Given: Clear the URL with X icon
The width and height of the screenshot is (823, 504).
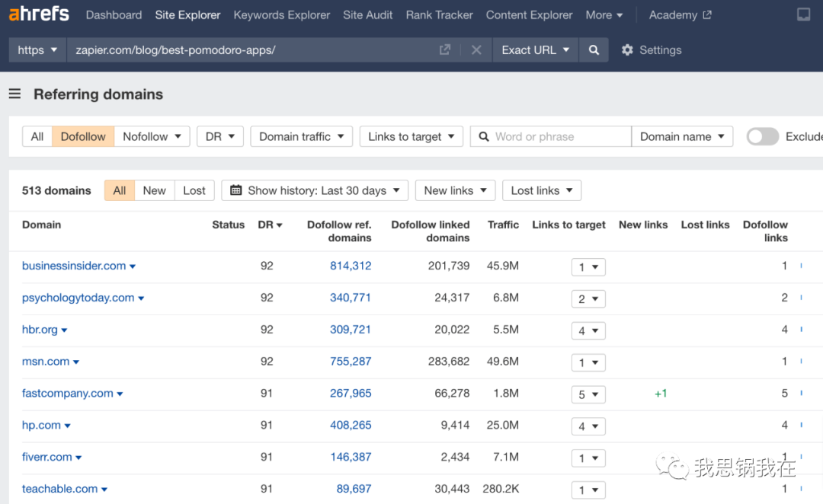Looking at the screenshot, I should click(x=476, y=50).
